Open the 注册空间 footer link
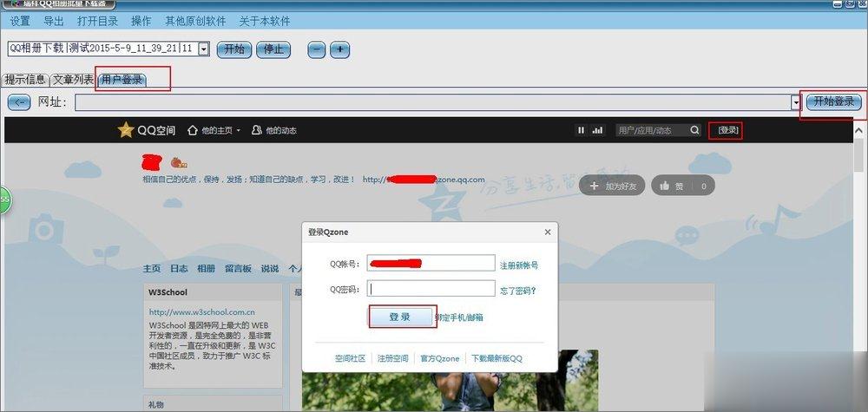The image size is (868, 412). pos(393,358)
